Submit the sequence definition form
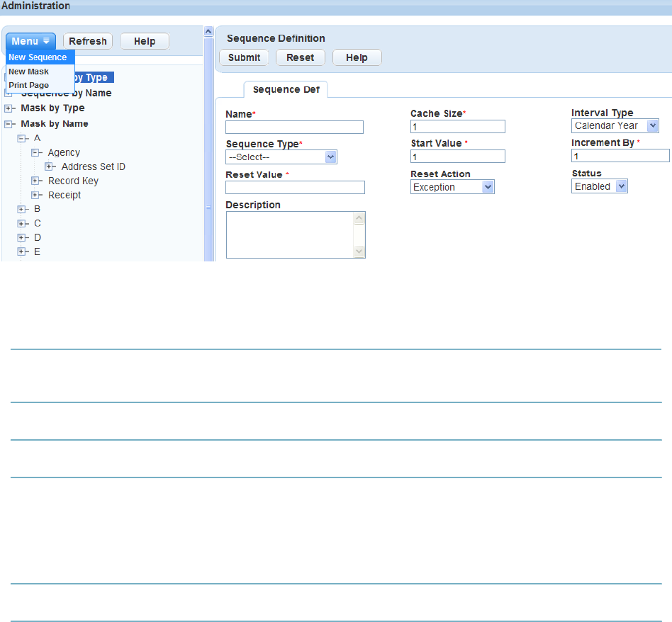672x622 pixels. pyautogui.click(x=244, y=57)
